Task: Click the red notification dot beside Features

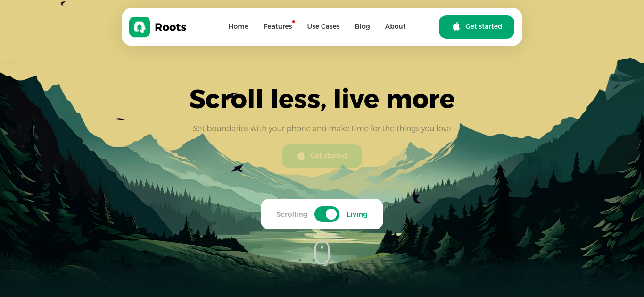Action: pos(294,22)
